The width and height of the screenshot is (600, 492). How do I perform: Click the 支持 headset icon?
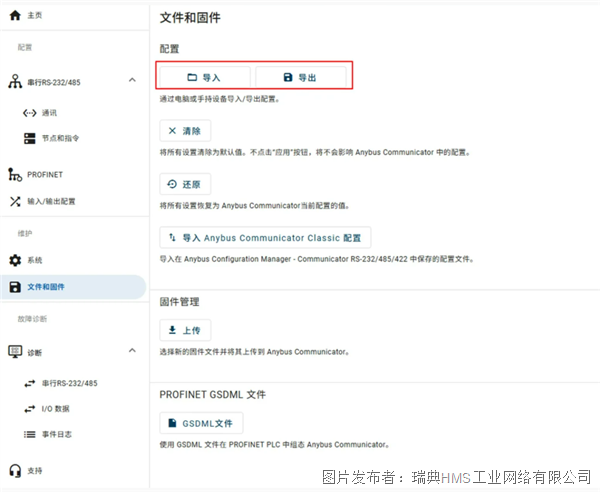coord(15,471)
